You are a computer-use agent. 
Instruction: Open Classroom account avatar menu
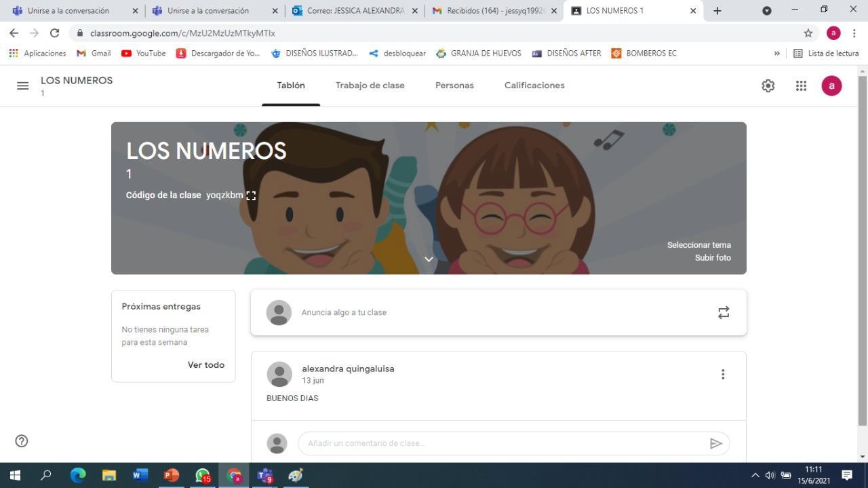coord(831,86)
